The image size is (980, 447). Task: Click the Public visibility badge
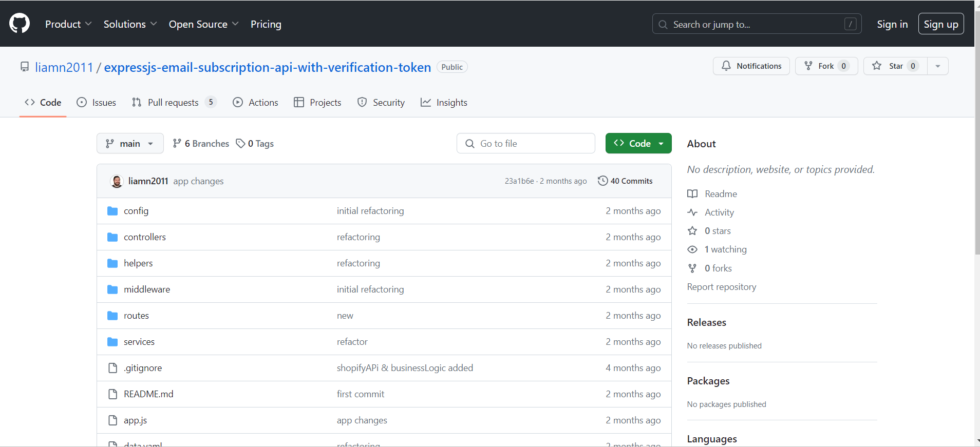click(x=452, y=67)
